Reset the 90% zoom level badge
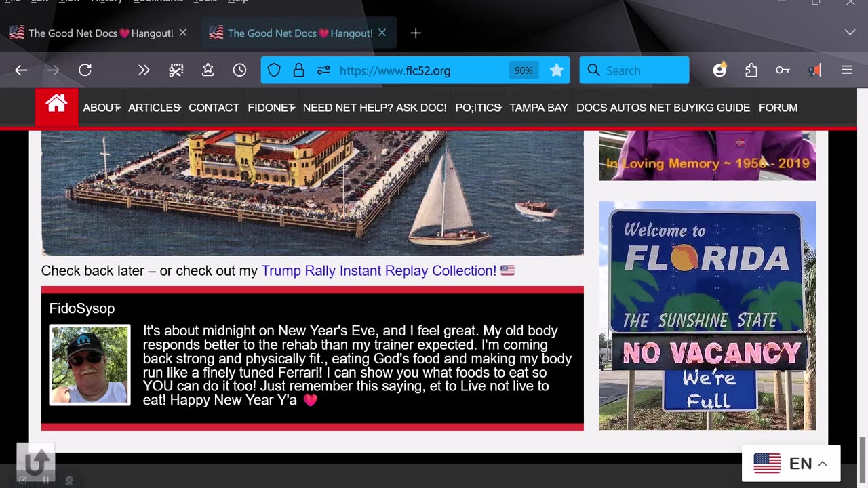This screenshot has height=488, width=868. 524,70
